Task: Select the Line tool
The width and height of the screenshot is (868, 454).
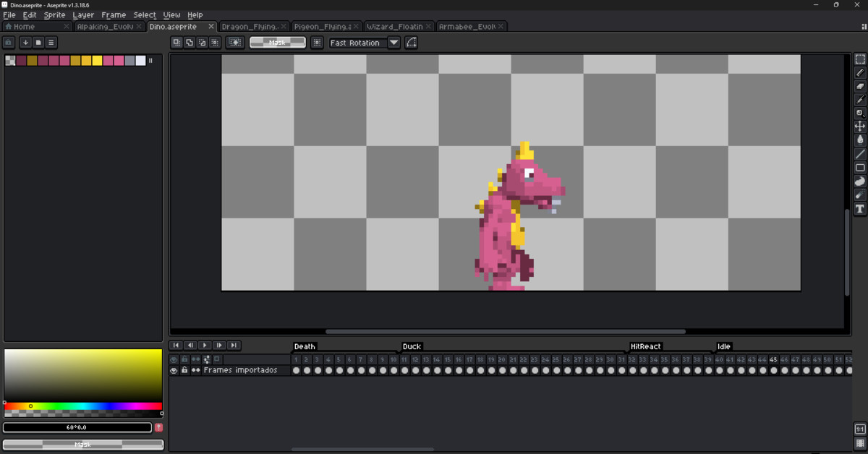Action: [860, 154]
